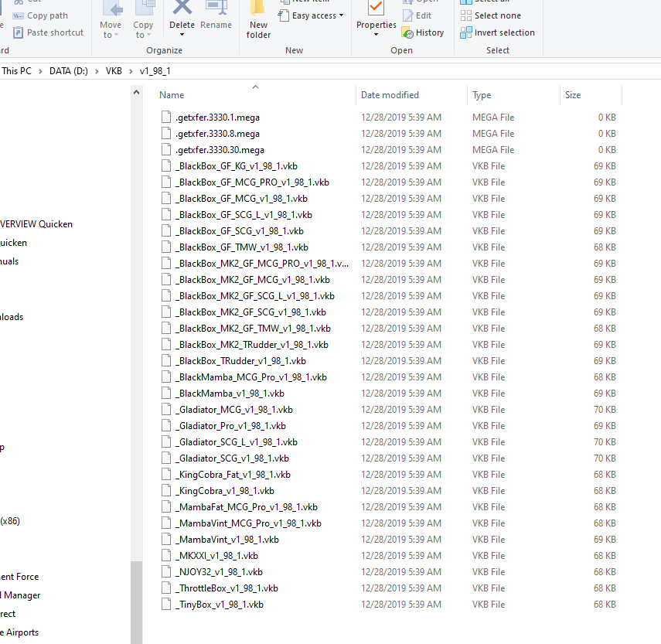The height and width of the screenshot is (644, 661).
Task: Go to the VKB folder breadcrumb
Action: (x=114, y=71)
